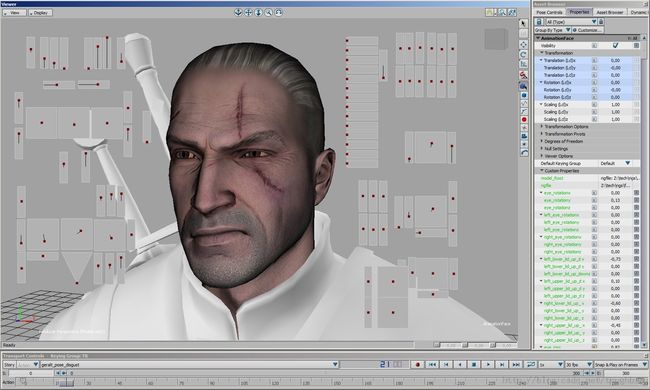The height and width of the screenshot is (390, 650).
Task: Open the Default Keying Group dropdown
Action: pos(616,163)
